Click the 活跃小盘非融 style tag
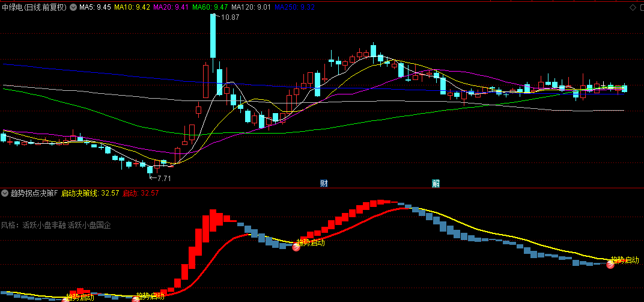This screenshot has height=302, width=644. [44, 225]
